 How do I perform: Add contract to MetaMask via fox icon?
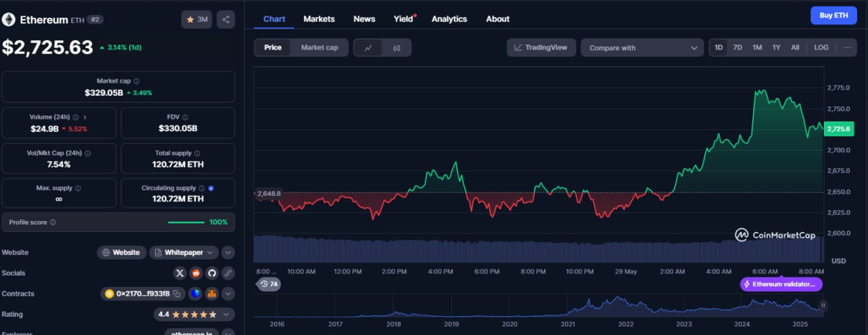(x=212, y=294)
